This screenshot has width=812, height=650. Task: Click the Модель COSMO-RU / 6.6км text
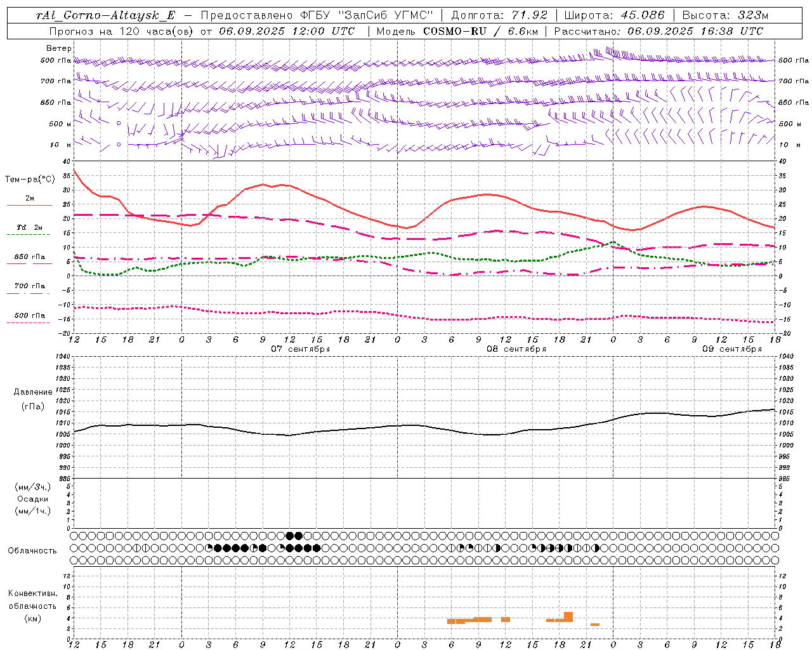tap(457, 31)
